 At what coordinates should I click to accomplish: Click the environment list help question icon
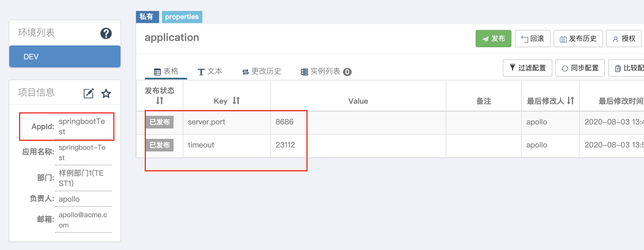tap(106, 33)
